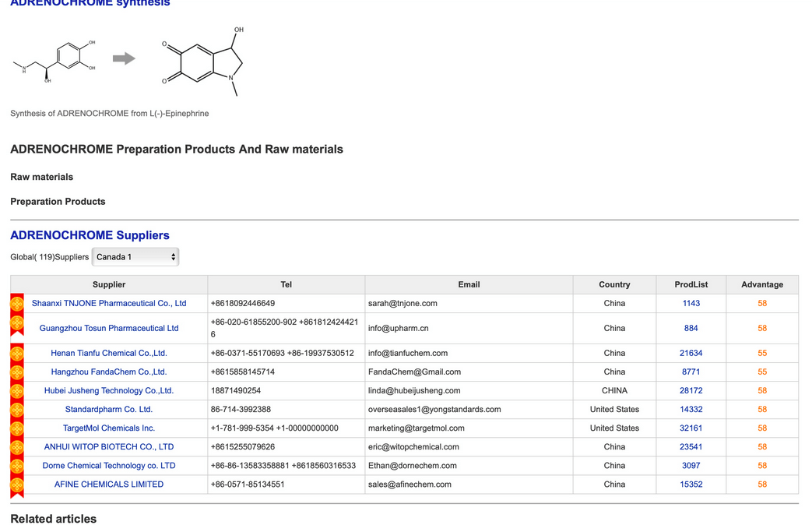Open Henan Tianfu Chemical Co.,Ltd. link
This screenshot has width=812, height=525.
(109, 353)
